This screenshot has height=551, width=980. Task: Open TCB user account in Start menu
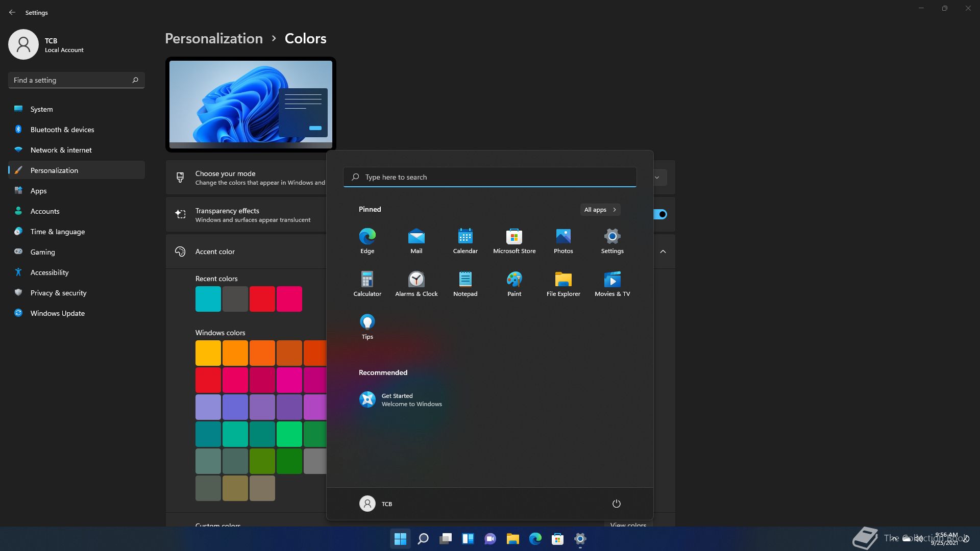376,504
